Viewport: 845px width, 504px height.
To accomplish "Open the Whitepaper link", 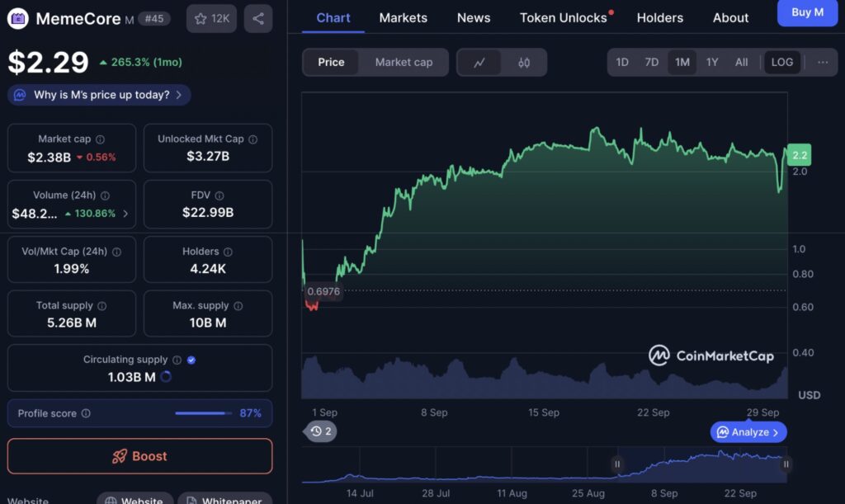I will tap(224, 498).
